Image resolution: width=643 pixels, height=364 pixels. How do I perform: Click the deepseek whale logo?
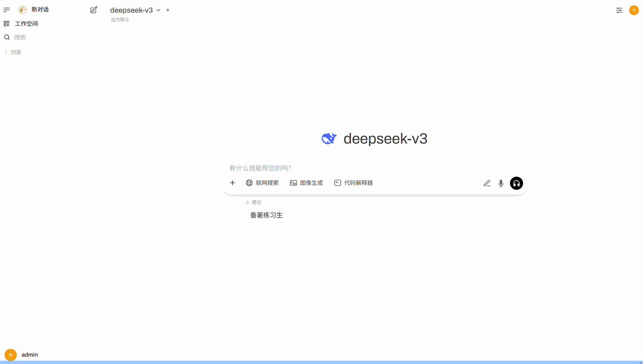329,139
